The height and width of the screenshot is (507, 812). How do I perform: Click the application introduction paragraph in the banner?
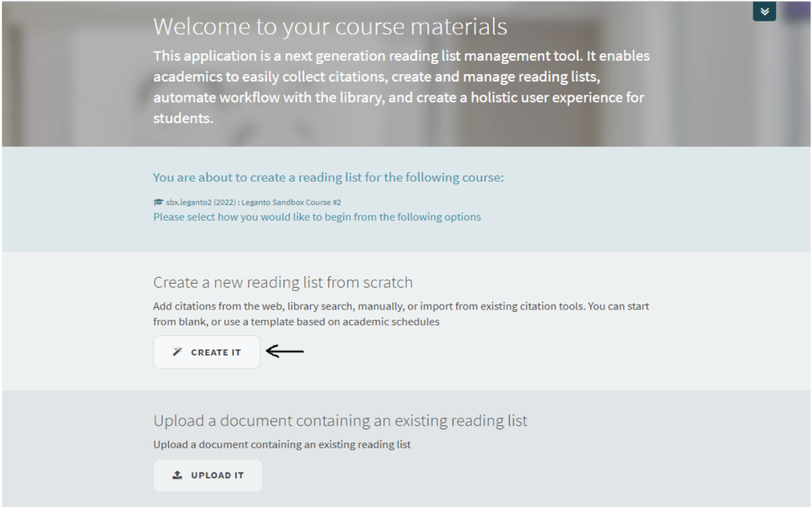[x=401, y=86]
